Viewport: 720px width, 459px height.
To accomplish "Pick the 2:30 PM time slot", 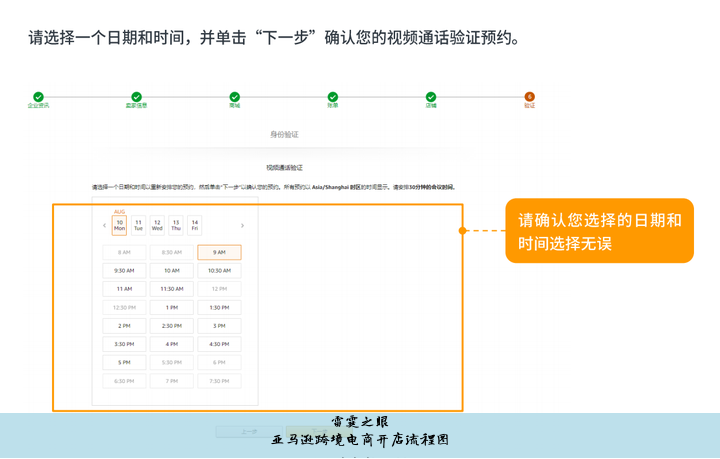I will (x=172, y=326).
